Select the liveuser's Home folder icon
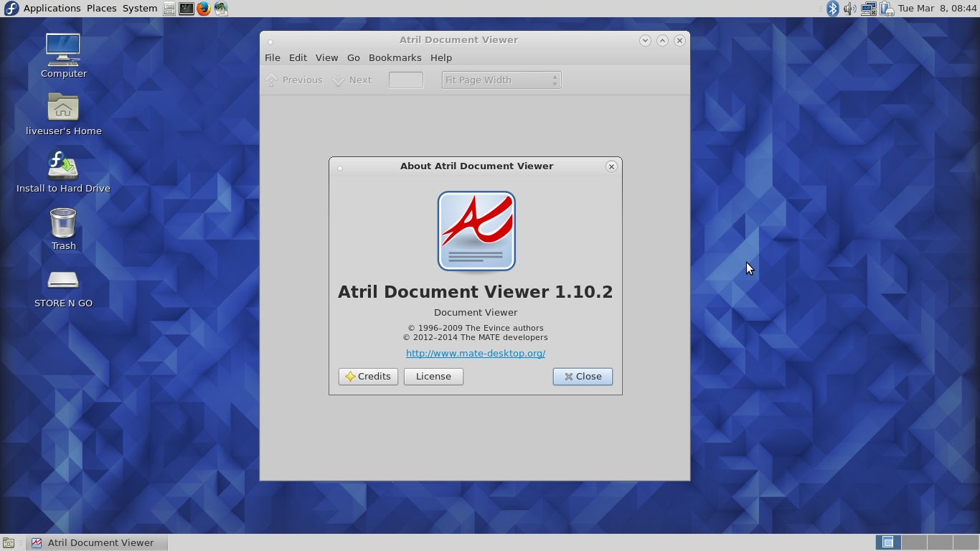 pos(63,108)
